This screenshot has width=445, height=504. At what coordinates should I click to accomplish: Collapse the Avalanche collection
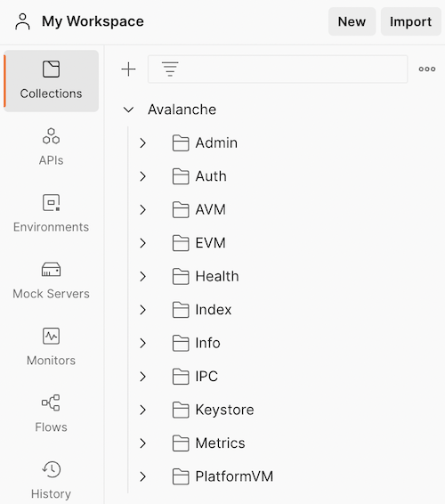pos(128,110)
